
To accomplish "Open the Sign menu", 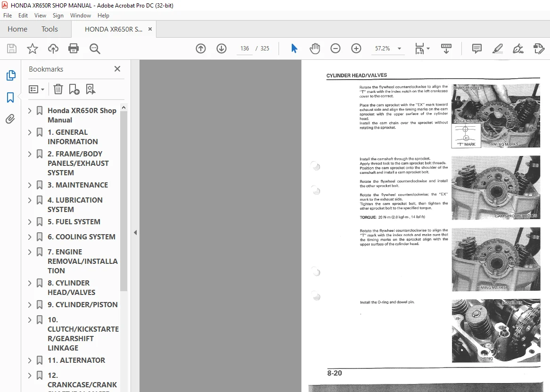I will tap(58, 16).
